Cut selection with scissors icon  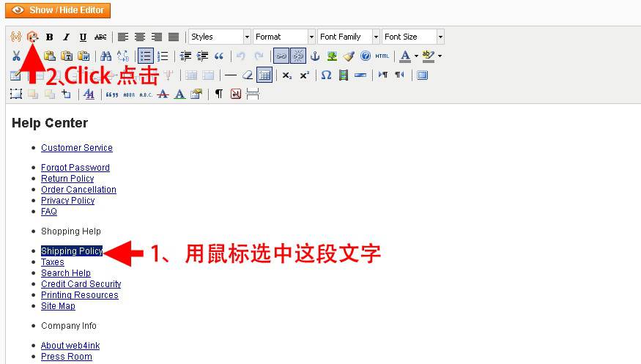pos(16,56)
